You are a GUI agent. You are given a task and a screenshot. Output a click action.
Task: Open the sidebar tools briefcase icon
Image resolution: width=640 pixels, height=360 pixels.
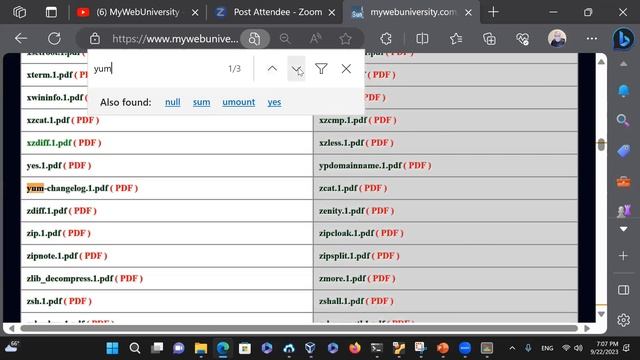[623, 181]
